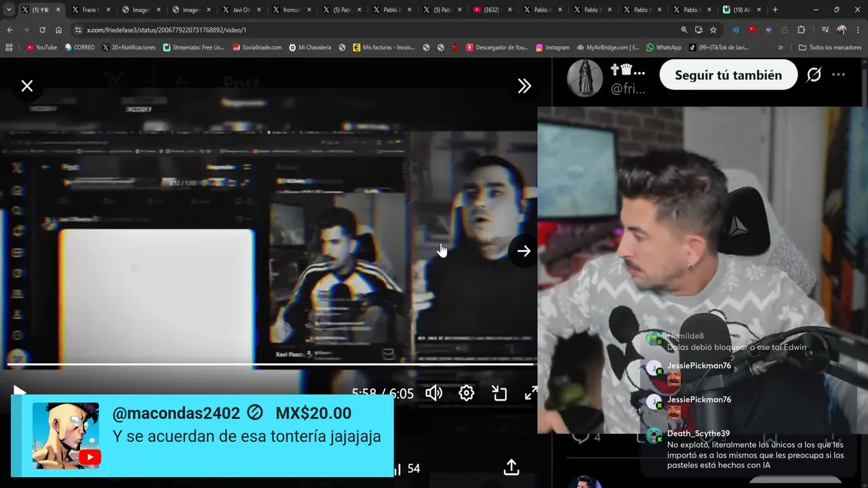This screenshot has height=488, width=868.
Task: Mute the video with the speaker icon
Action: (434, 393)
